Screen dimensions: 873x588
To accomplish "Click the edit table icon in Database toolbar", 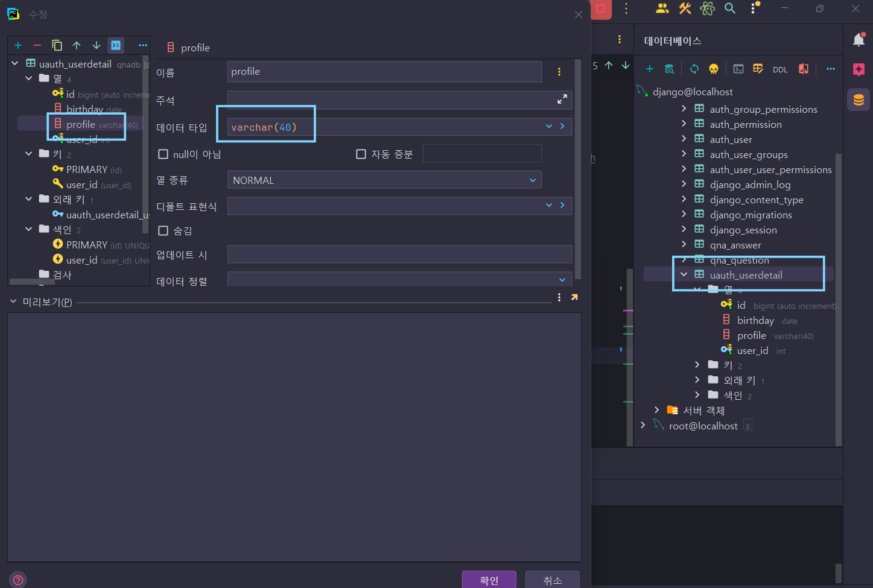I will coord(758,69).
